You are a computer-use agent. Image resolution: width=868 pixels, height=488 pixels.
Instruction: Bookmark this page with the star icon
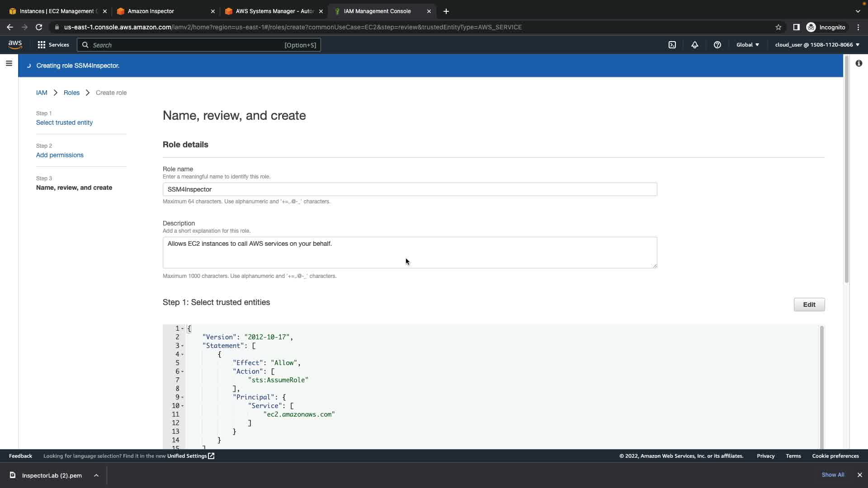click(x=778, y=27)
